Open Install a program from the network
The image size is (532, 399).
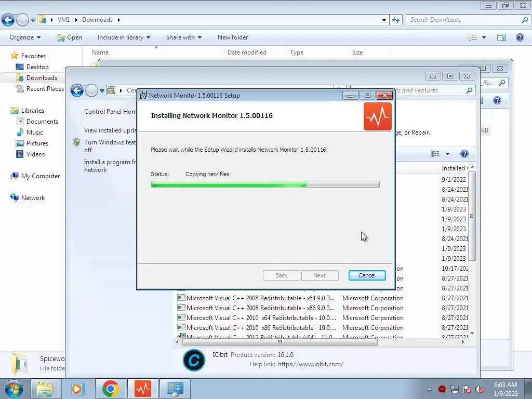(110, 166)
